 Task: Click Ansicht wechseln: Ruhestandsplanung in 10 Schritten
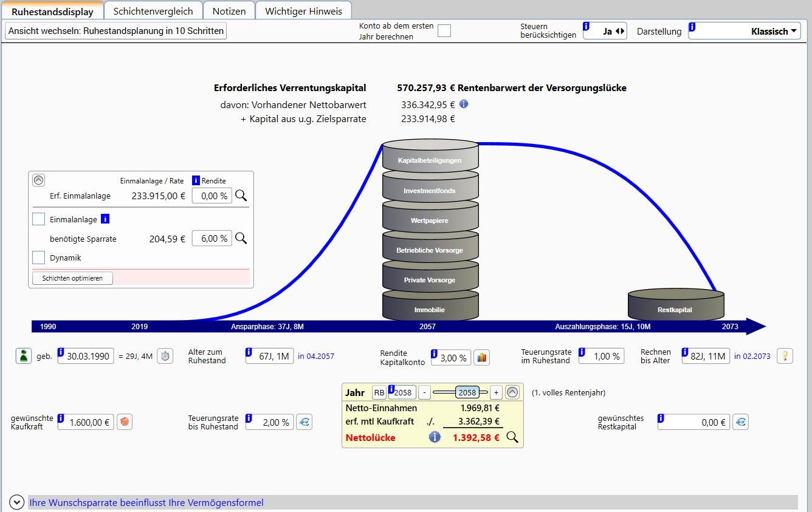[115, 31]
